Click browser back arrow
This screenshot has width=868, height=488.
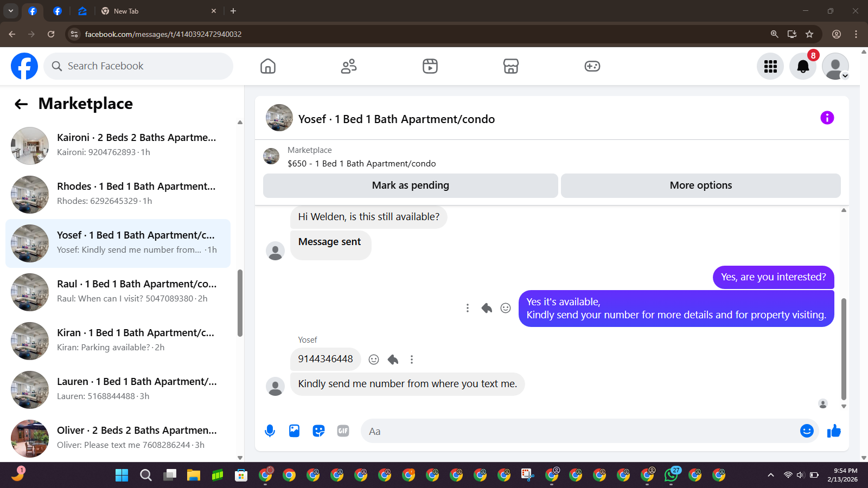pyautogui.click(x=12, y=34)
